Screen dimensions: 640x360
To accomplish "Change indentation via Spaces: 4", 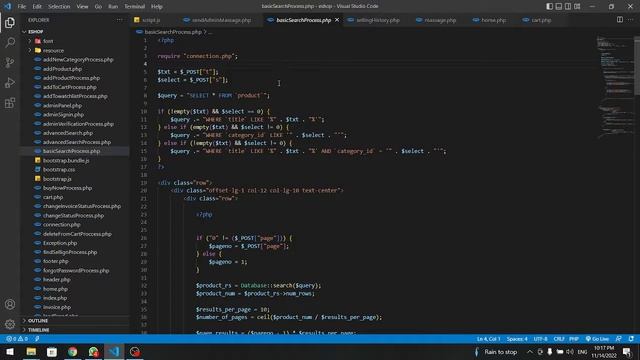I will coord(517,339).
